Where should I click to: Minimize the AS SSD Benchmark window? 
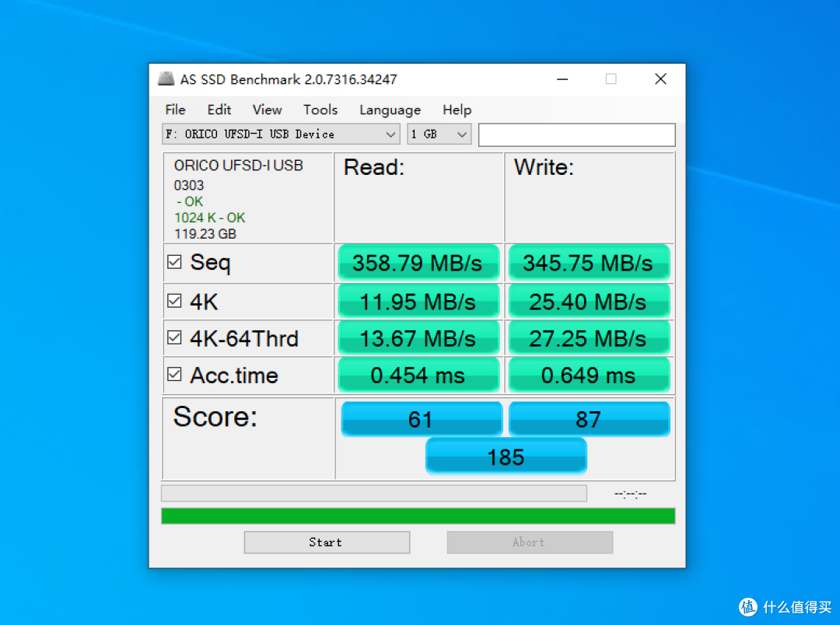(x=562, y=79)
